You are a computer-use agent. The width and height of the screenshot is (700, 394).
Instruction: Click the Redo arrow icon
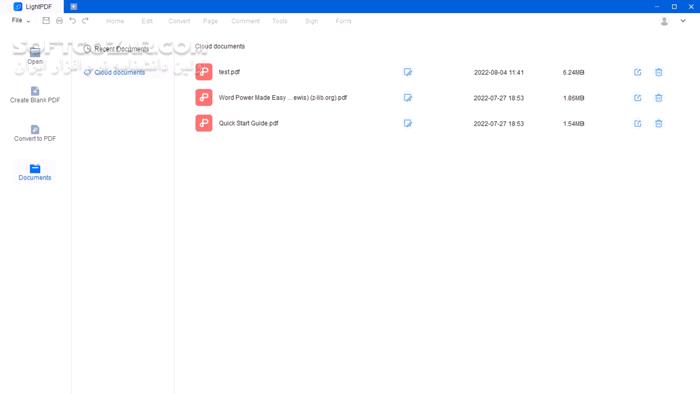pyautogui.click(x=85, y=21)
